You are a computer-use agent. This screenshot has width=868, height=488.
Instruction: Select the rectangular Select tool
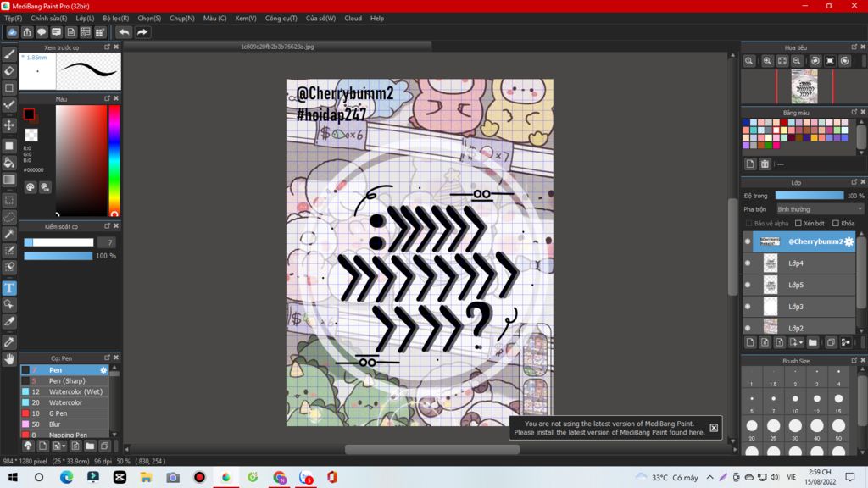click(9, 200)
